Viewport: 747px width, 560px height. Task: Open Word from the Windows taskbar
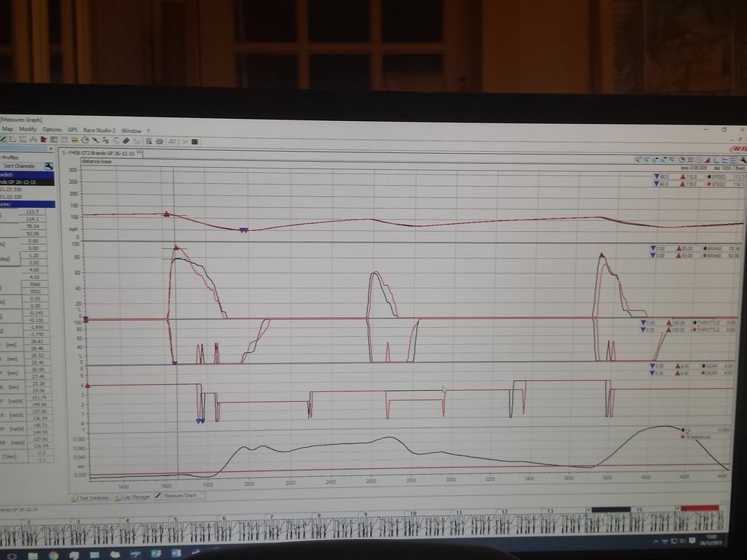pyautogui.click(x=176, y=553)
